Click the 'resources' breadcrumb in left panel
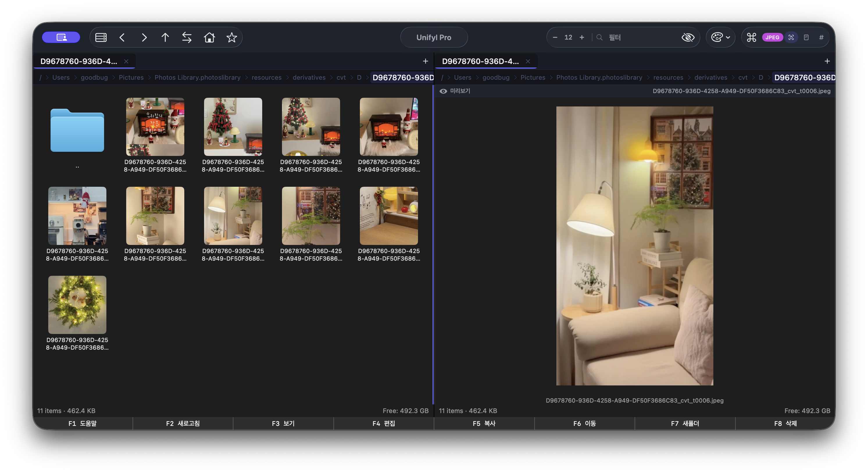Viewport: 868px width, 473px height. [266, 78]
